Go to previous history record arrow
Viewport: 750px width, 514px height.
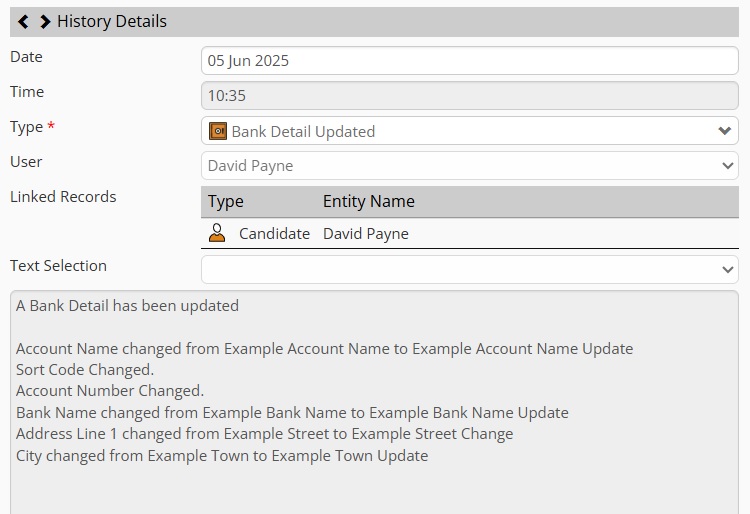pos(23,22)
